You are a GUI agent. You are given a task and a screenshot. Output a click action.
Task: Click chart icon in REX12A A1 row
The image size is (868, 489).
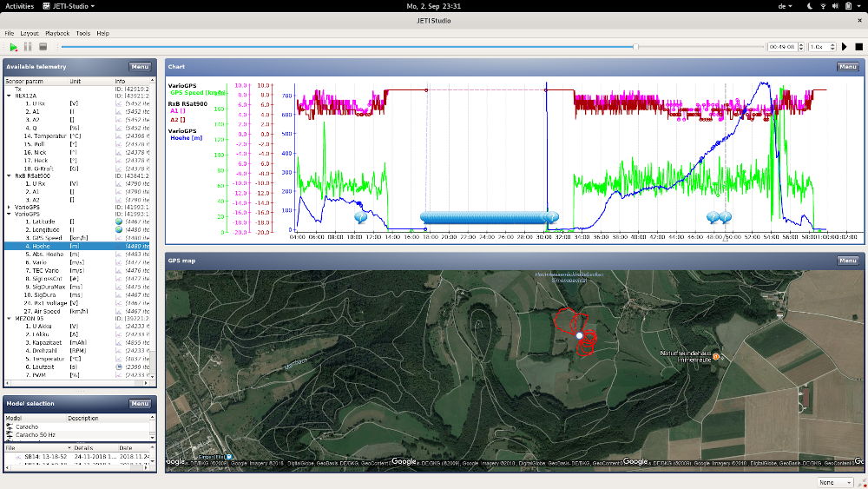(118, 112)
